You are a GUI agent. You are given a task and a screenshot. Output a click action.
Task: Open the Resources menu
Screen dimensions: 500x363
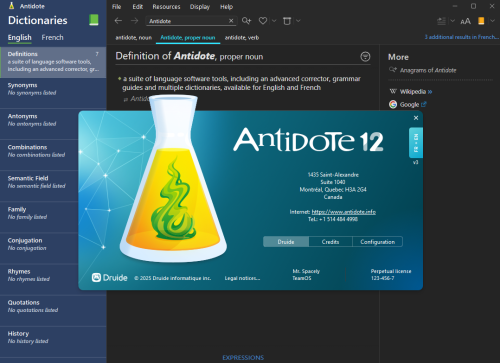[x=166, y=7]
